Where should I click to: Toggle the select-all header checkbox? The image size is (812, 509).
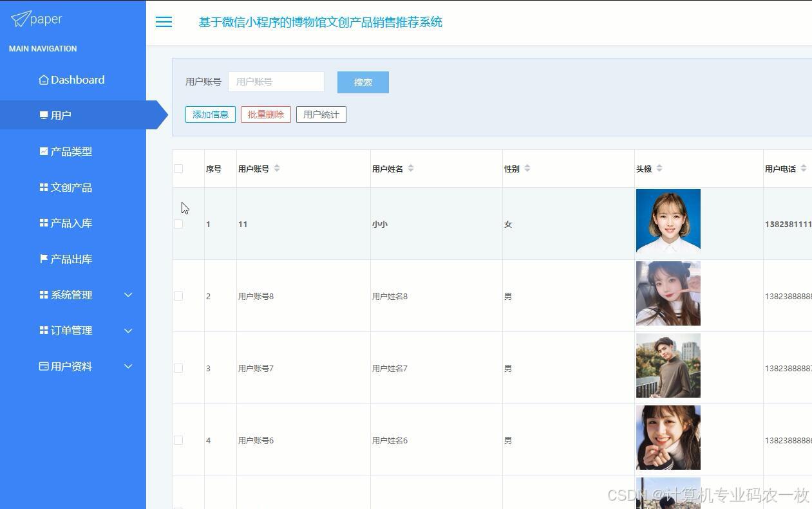point(178,169)
